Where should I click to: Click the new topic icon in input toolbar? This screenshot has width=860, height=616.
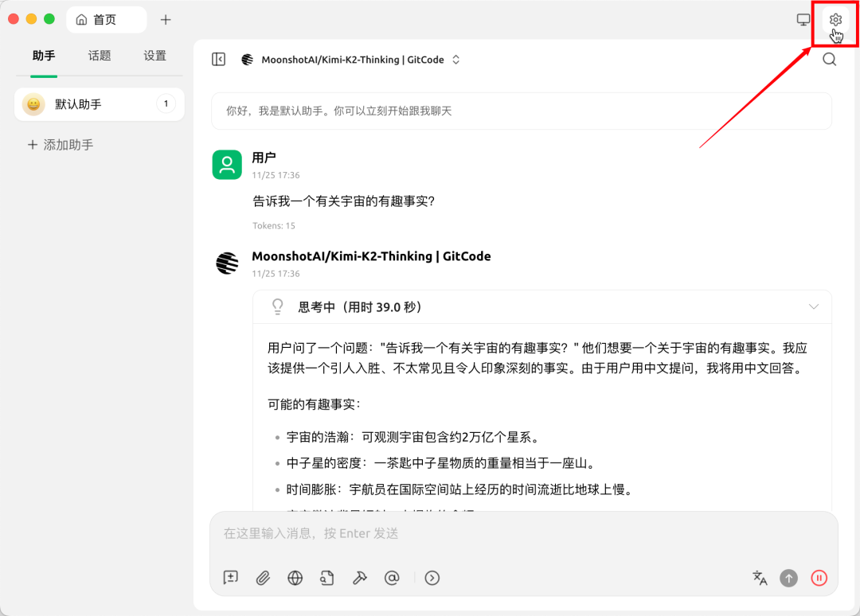[231, 578]
